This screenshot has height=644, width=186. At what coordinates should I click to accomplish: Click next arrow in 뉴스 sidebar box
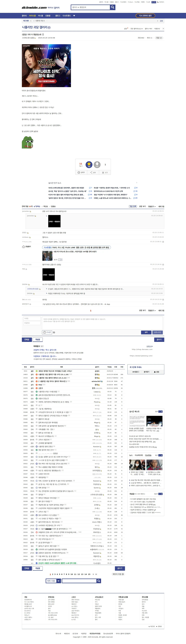pos(161,455)
